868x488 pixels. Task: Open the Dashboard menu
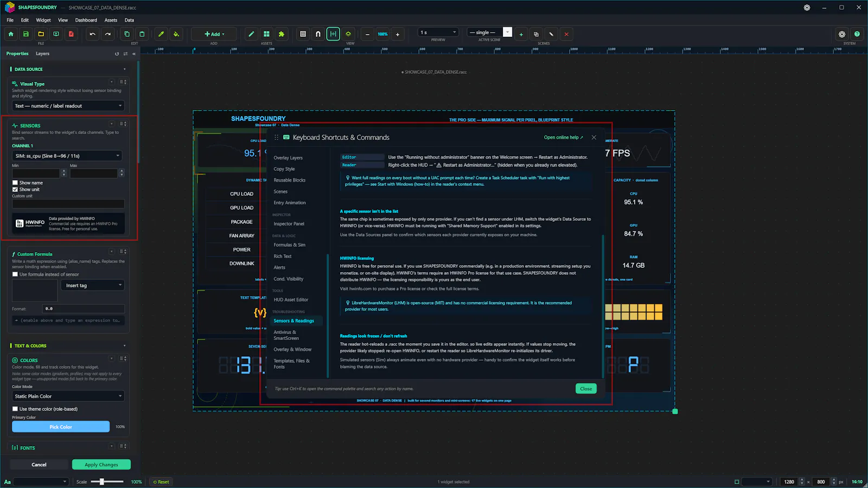pyautogui.click(x=86, y=20)
